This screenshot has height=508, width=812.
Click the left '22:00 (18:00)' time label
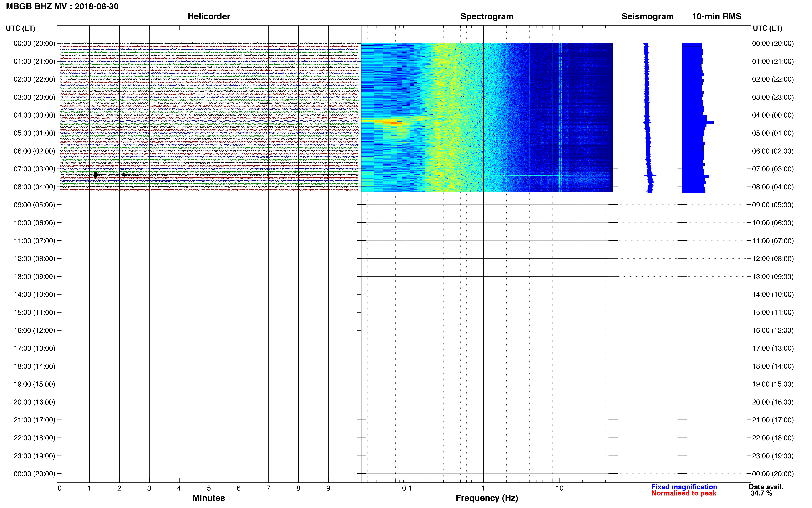34,438
